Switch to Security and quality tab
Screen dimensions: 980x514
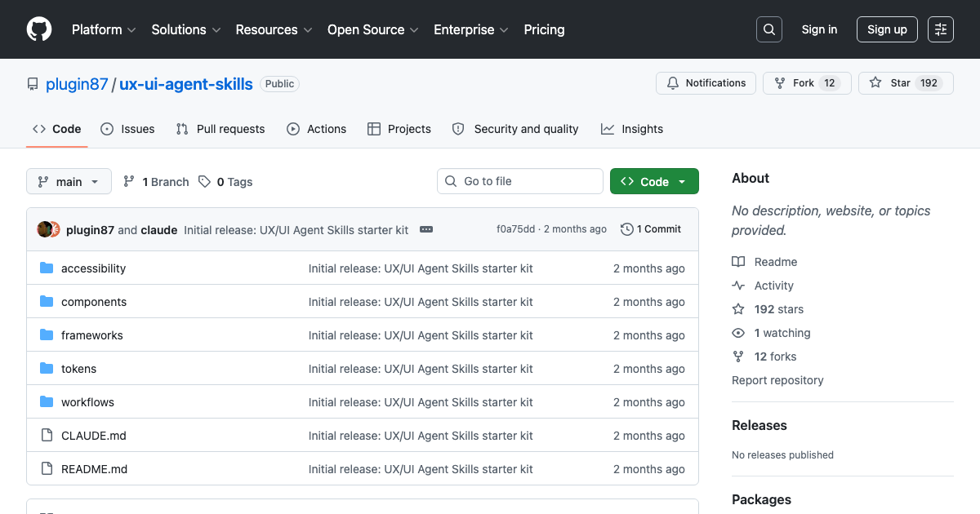(x=515, y=129)
